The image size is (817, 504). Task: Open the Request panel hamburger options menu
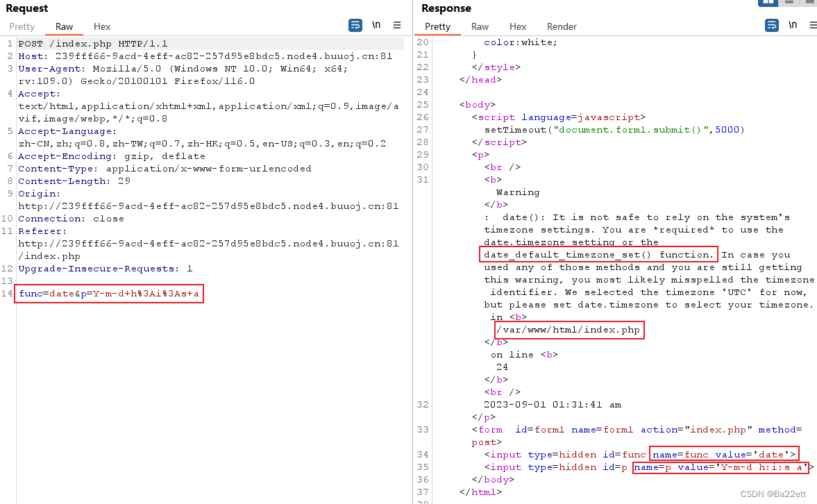tap(397, 25)
